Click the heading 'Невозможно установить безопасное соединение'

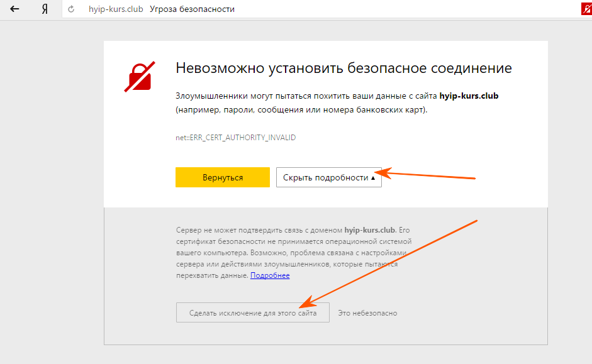click(343, 68)
